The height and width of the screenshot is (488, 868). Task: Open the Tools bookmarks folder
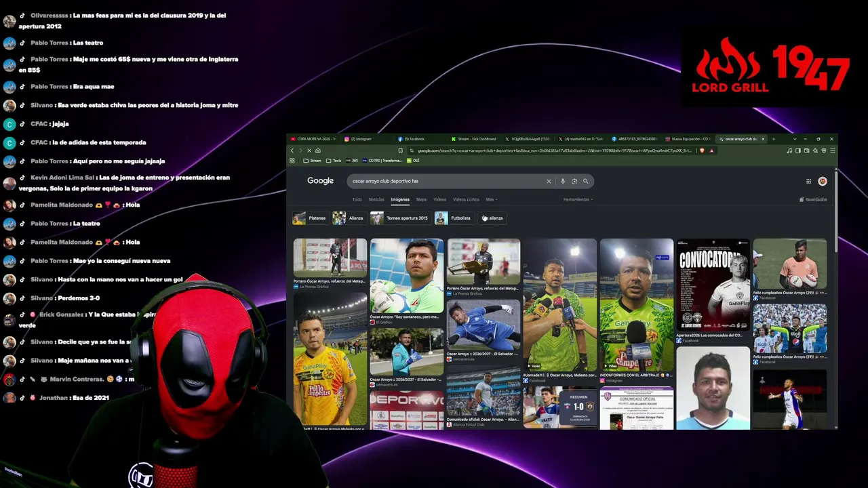tap(334, 161)
